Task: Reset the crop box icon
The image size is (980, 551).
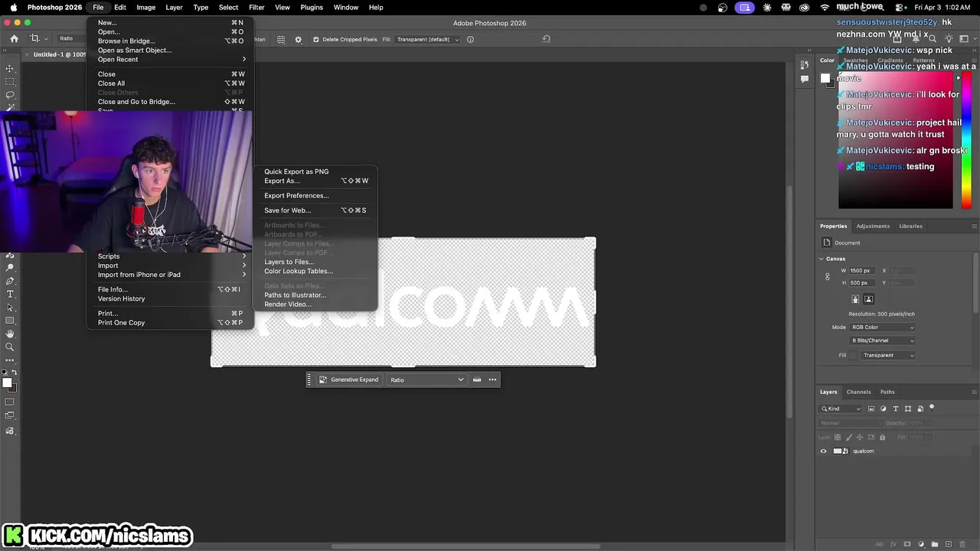Action: (546, 39)
